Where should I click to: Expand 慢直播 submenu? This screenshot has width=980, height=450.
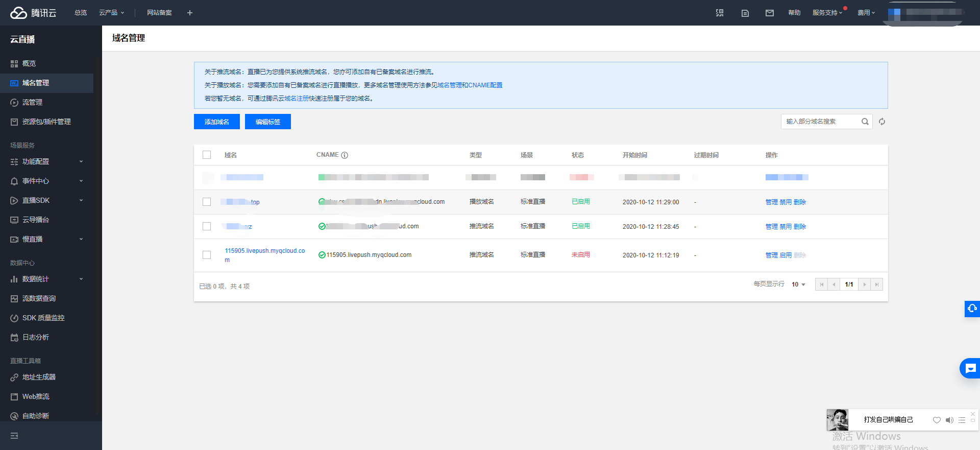[x=46, y=239]
